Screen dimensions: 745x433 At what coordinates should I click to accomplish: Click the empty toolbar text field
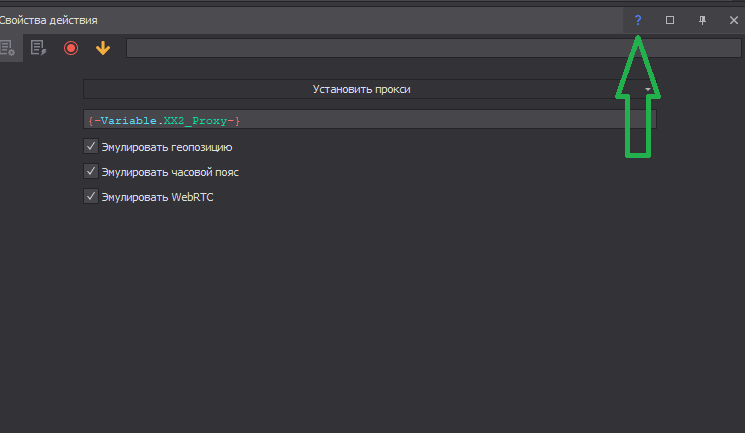click(x=430, y=47)
